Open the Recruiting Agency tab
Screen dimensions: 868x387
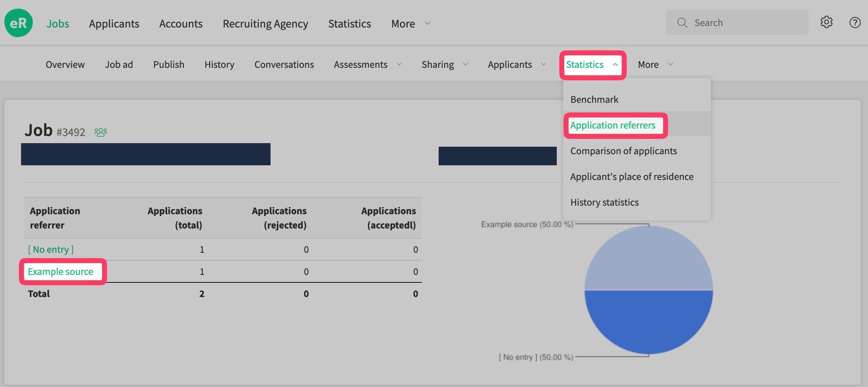tap(265, 24)
